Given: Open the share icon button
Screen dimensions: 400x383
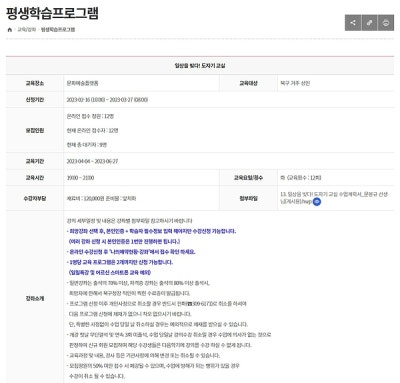Looking at the screenshot, I should 353,23.
